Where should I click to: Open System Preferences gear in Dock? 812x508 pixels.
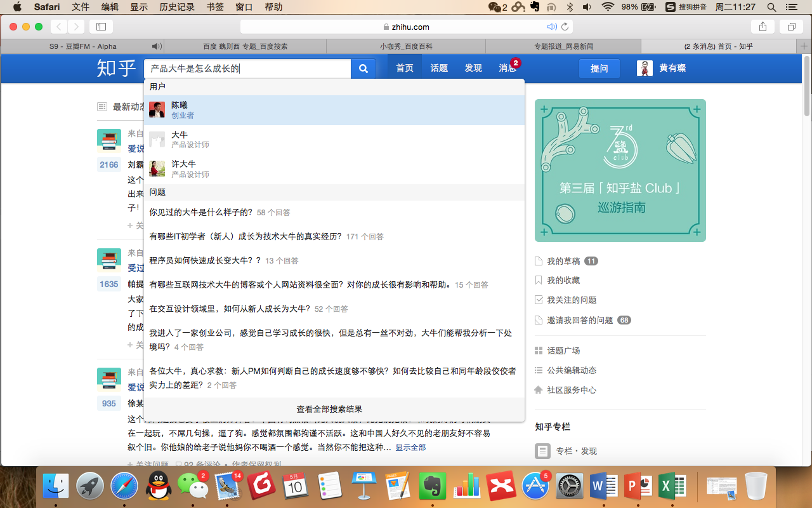[x=569, y=486]
